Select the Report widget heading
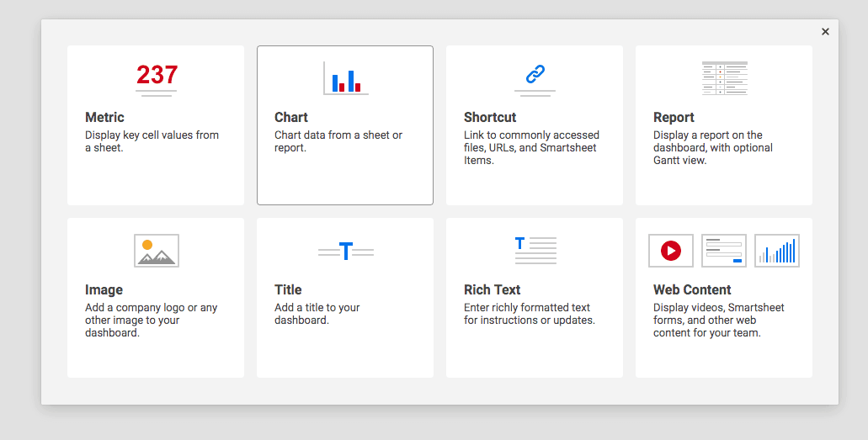The image size is (868, 440). [x=674, y=118]
